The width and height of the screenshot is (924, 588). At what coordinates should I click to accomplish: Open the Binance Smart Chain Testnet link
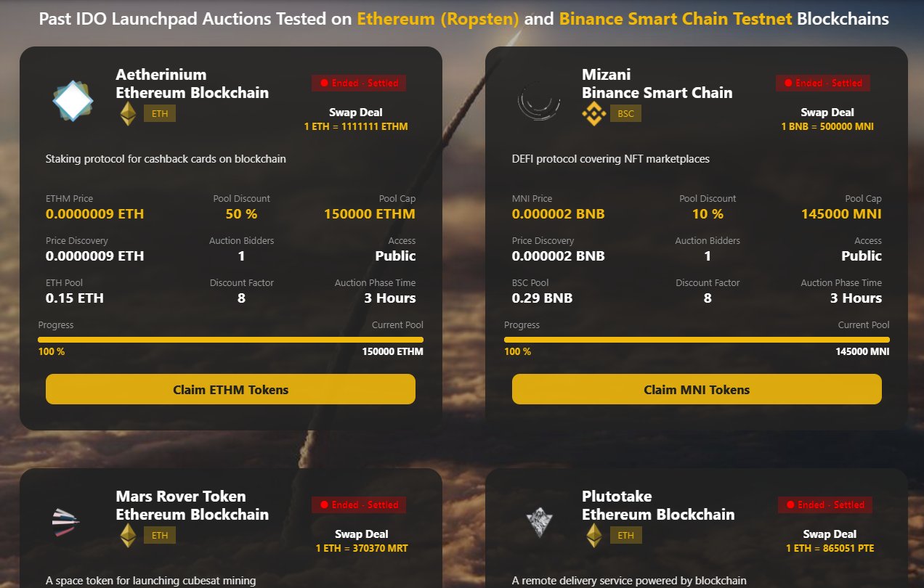[676, 19]
